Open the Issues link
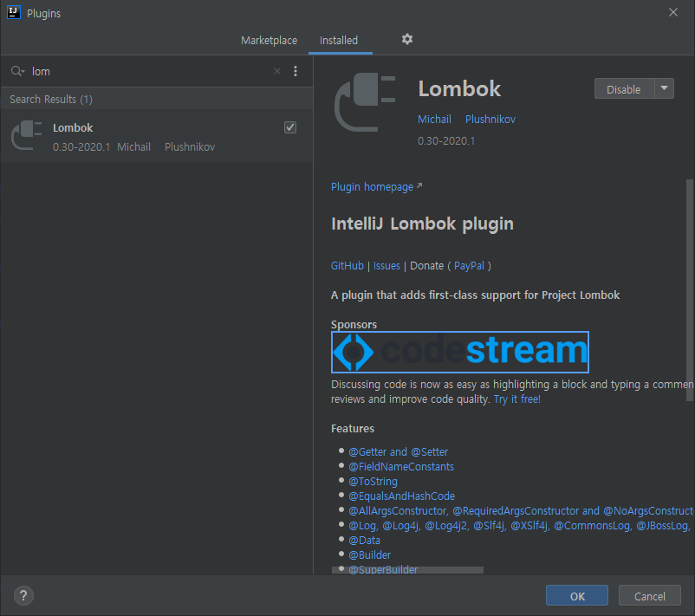The width and height of the screenshot is (695, 616). 386,265
